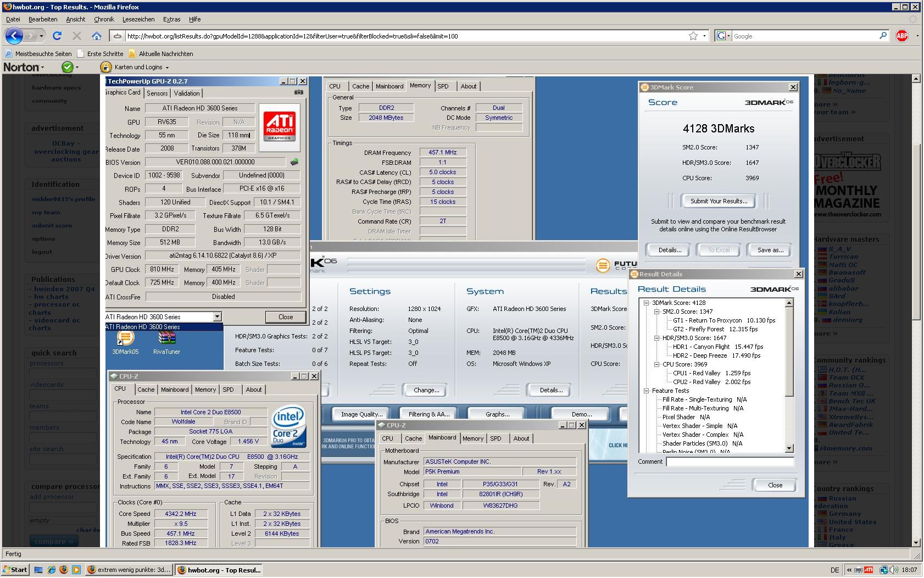The width and height of the screenshot is (924, 578).
Task: Collapse the 3DMark Score: 4128 tree node
Action: point(647,303)
